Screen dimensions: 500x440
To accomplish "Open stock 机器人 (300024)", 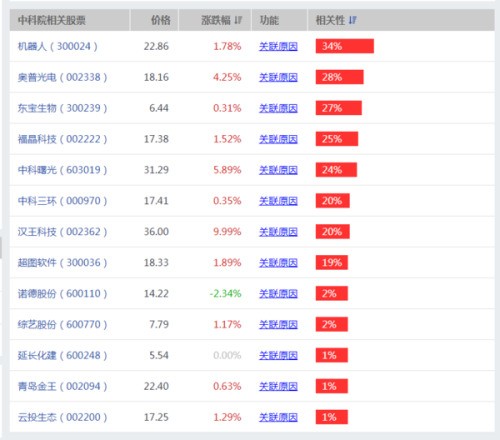I will tap(58, 46).
